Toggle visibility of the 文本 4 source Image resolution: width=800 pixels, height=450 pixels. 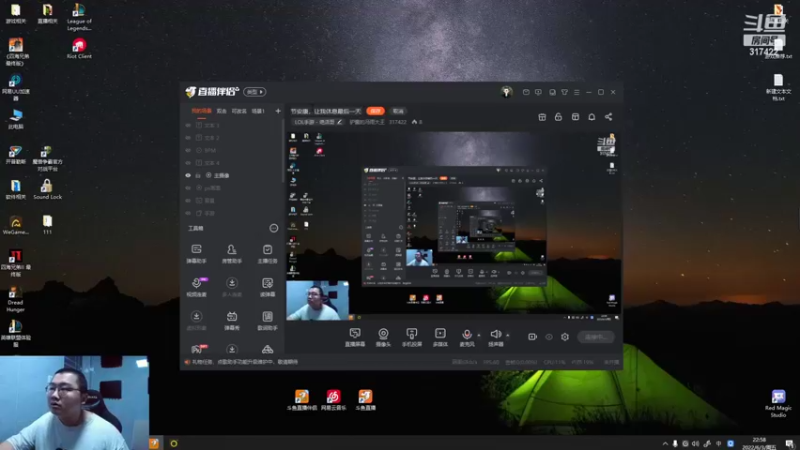[x=188, y=163]
